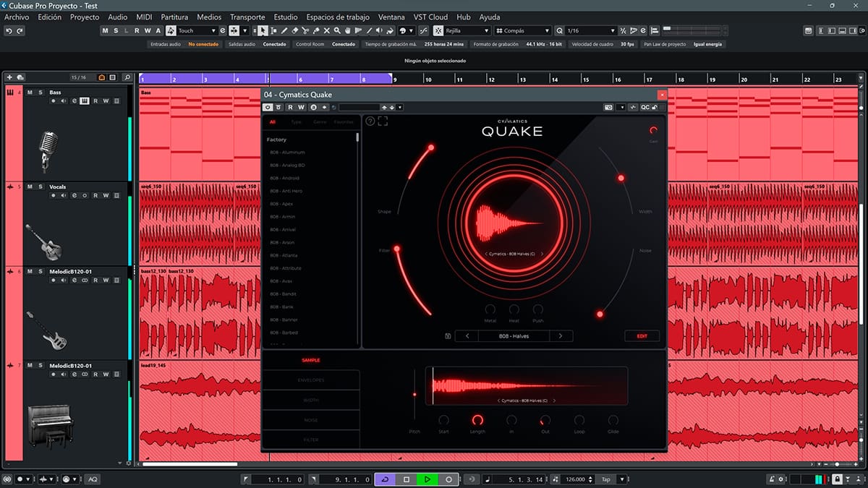Image resolution: width=868 pixels, height=488 pixels.
Task: Select the Object Selection arrow tool
Action: tap(263, 31)
